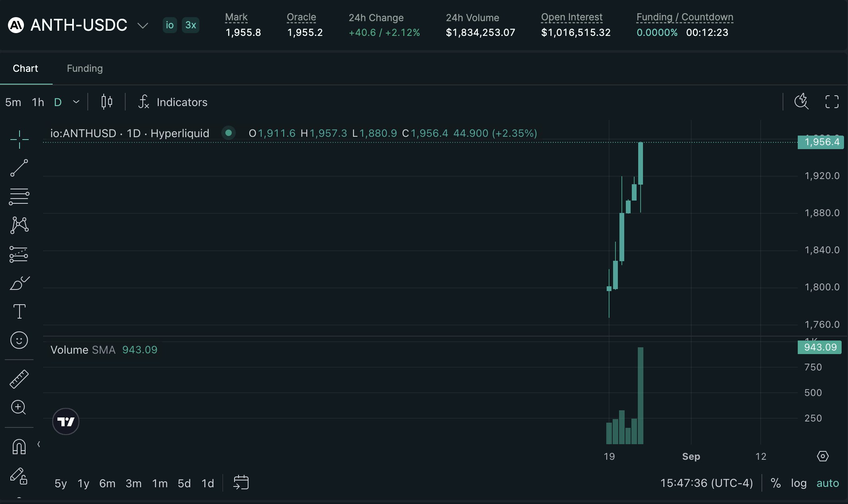Viewport: 848px width, 504px height.
Task: Toggle percent scale mode
Action: point(776,483)
